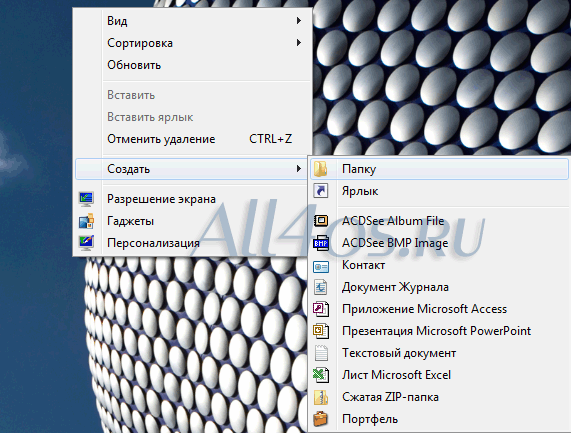Create a new Контакт
571x433 pixels.
(x=439, y=265)
